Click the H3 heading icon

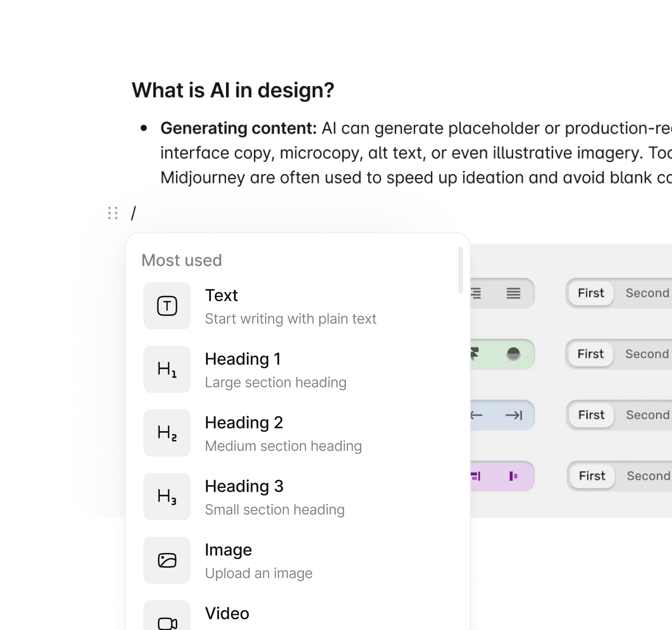(167, 497)
